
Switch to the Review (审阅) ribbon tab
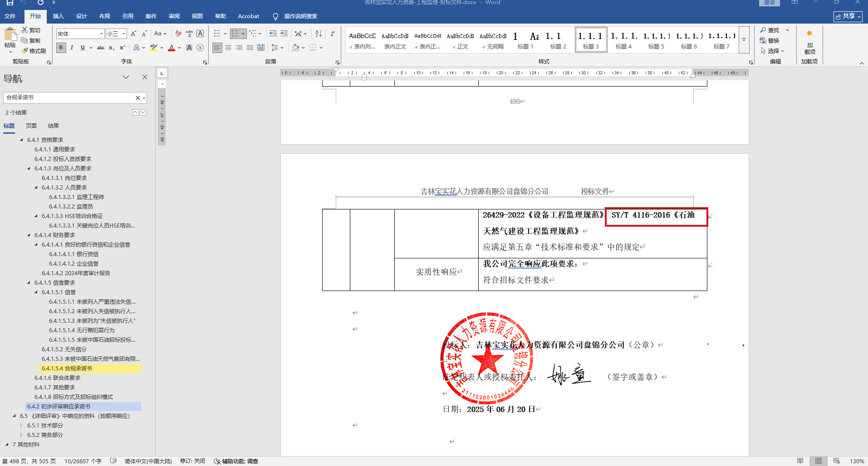[174, 16]
